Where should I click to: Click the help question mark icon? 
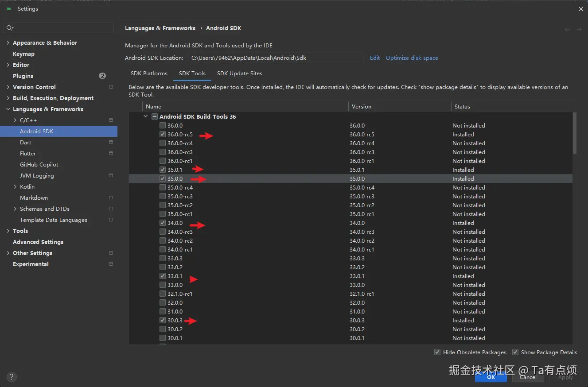tap(12, 377)
